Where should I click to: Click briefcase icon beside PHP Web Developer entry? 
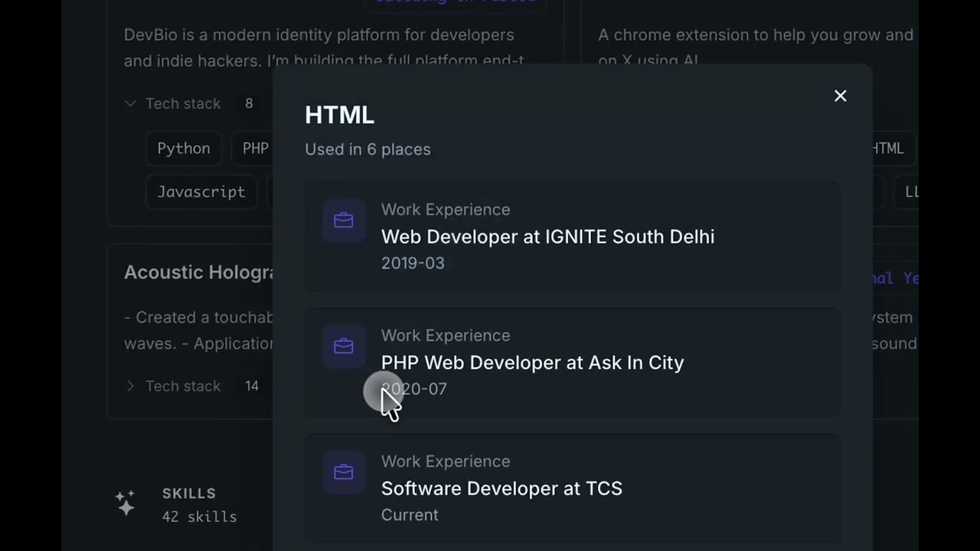coord(344,347)
